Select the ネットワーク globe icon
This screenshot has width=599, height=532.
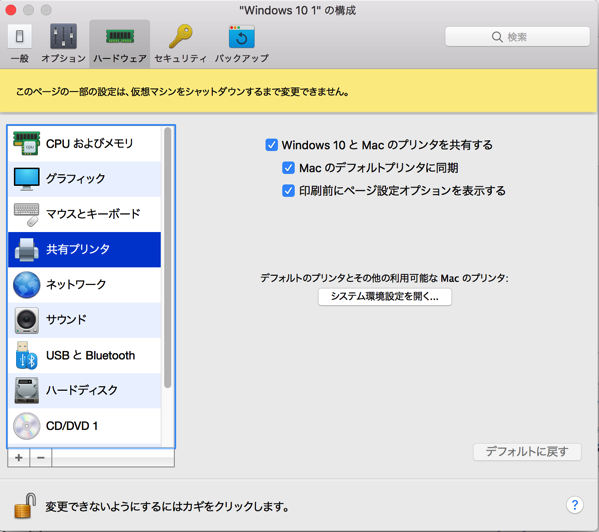click(26, 285)
